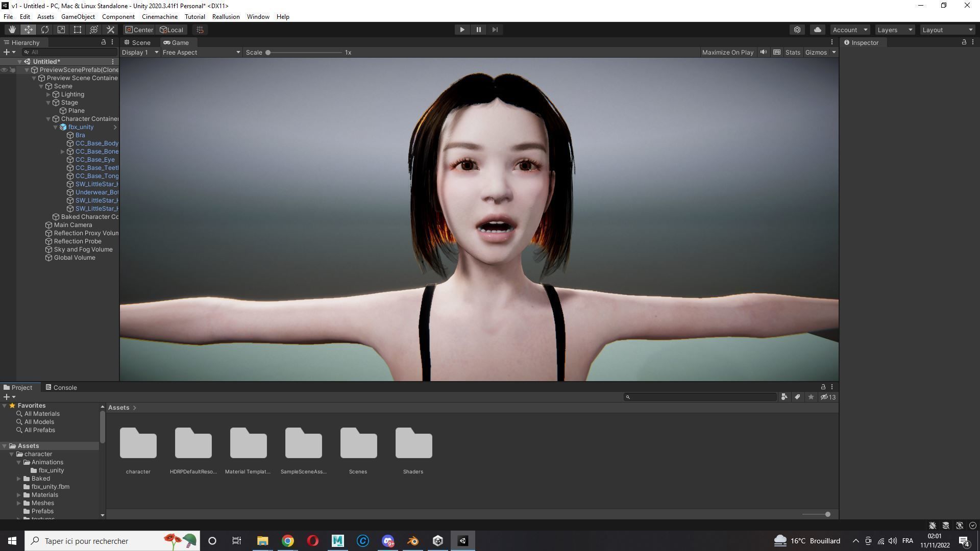This screenshot has height=551, width=980.
Task: Select the Hand (view) tool
Action: click(x=12, y=29)
